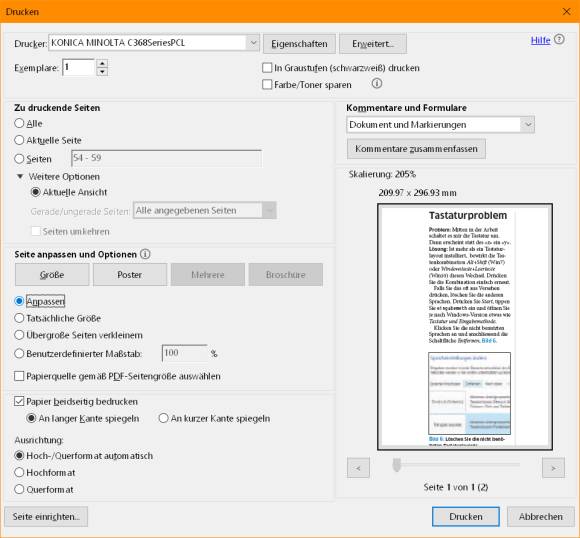Screen dimensions: 580x538
Task: Enable In Graustufen drucken checkbox
Action: point(267,68)
